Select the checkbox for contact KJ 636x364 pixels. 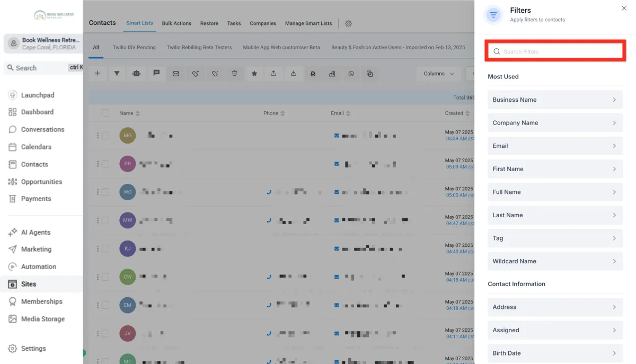tap(105, 248)
